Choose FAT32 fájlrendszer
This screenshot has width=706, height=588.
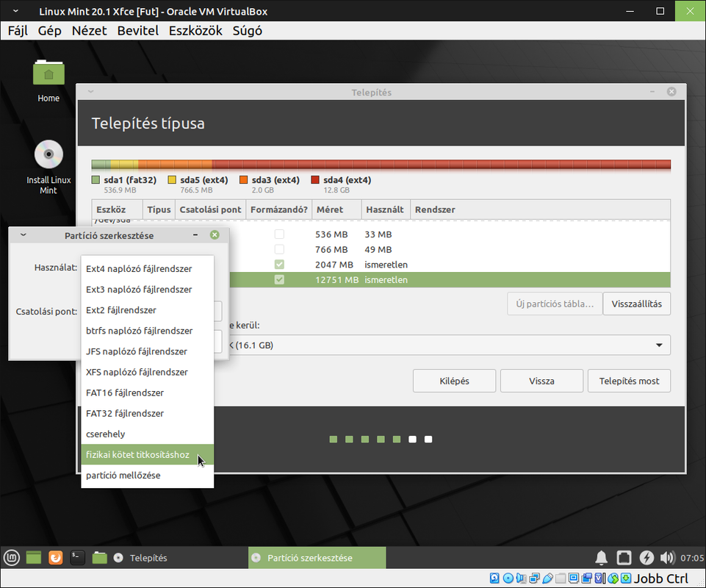[x=147, y=414]
